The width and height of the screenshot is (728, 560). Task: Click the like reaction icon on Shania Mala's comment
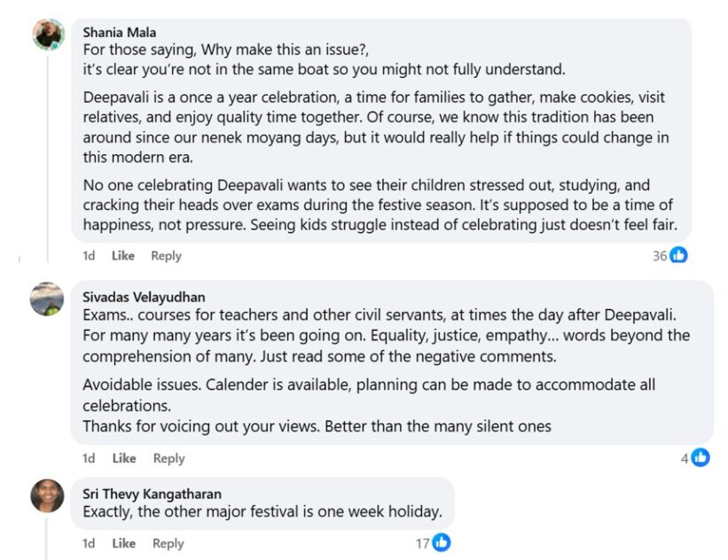click(679, 255)
